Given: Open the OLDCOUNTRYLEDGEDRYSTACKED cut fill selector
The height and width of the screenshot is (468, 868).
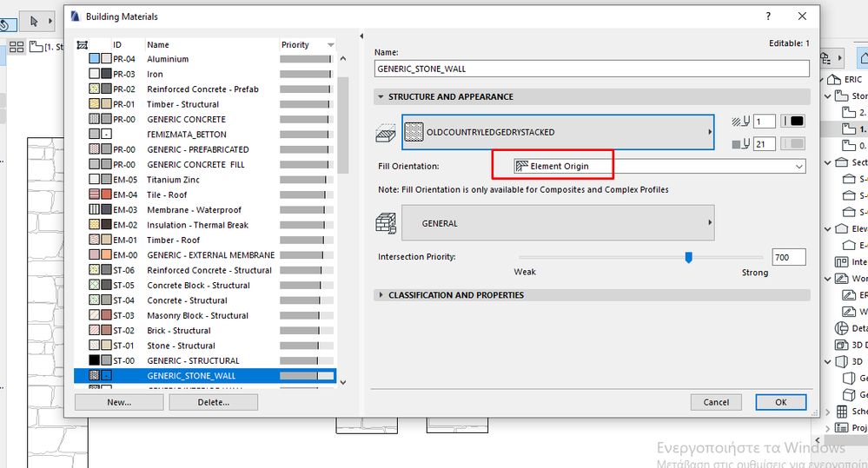Looking at the screenshot, I should click(x=558, y=132).
